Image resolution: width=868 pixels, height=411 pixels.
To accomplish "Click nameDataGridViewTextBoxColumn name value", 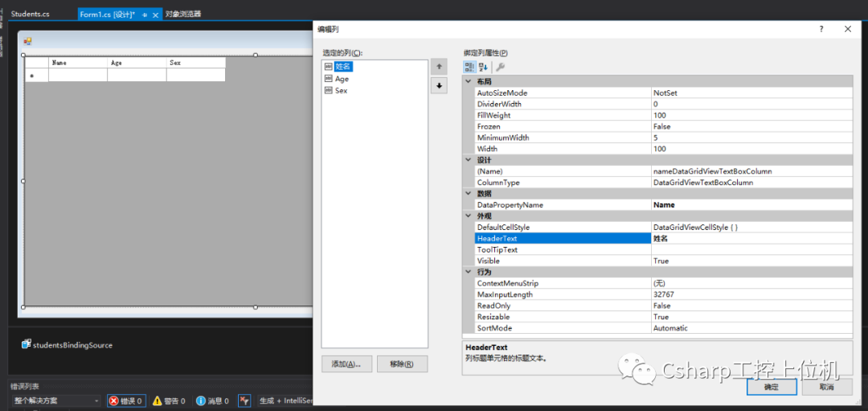I will [751, 171].
